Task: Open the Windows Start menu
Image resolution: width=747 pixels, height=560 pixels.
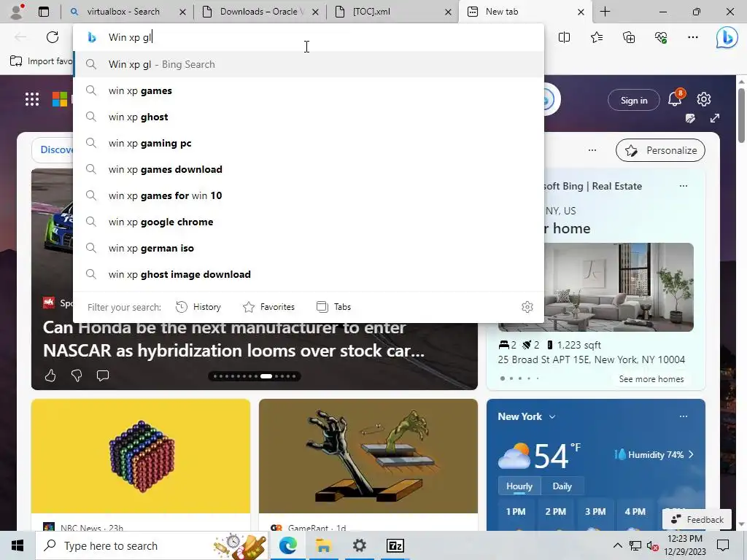Action: (18, 545)
